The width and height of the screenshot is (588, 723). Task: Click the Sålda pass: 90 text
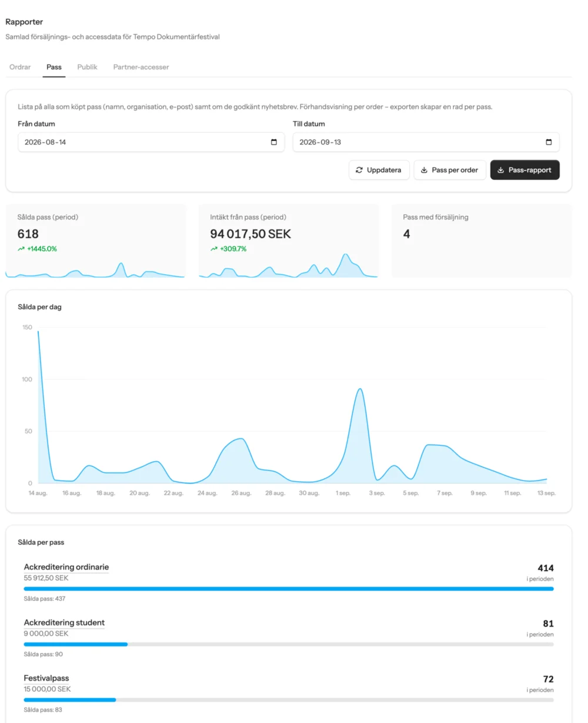(44, 654)
